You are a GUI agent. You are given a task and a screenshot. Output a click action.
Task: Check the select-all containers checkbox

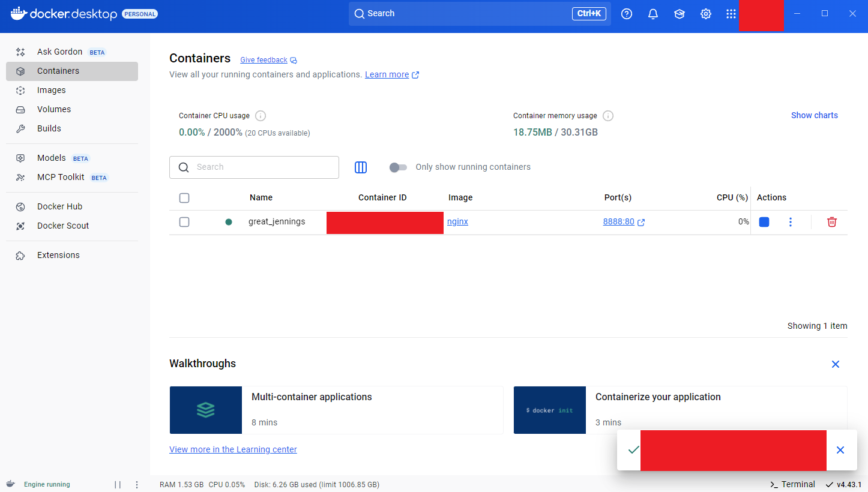tap(184, 198)
